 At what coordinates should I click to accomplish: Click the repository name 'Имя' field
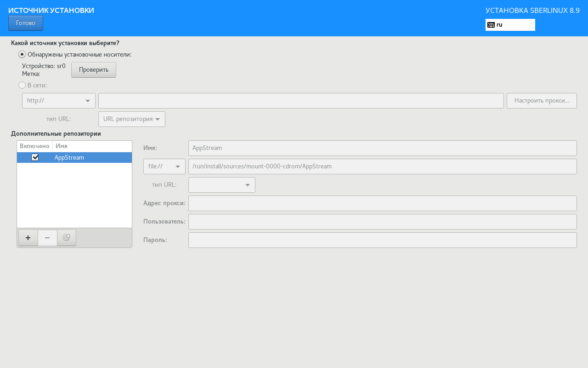click(x=382, y=148)
